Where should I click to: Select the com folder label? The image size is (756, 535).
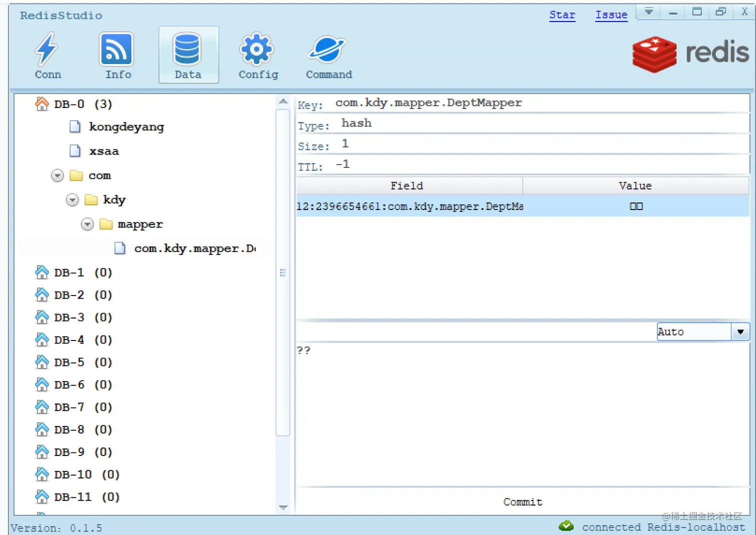click(x=99, y=175)
